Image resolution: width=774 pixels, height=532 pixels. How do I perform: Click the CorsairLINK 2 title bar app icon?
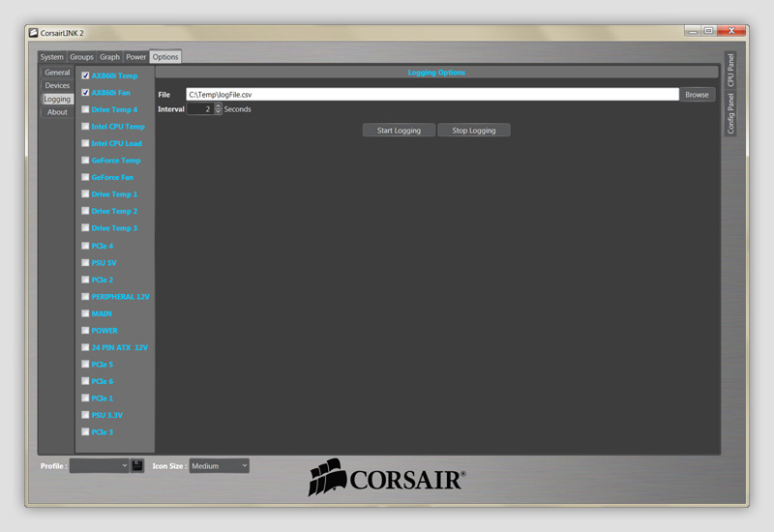click(34, 33)
